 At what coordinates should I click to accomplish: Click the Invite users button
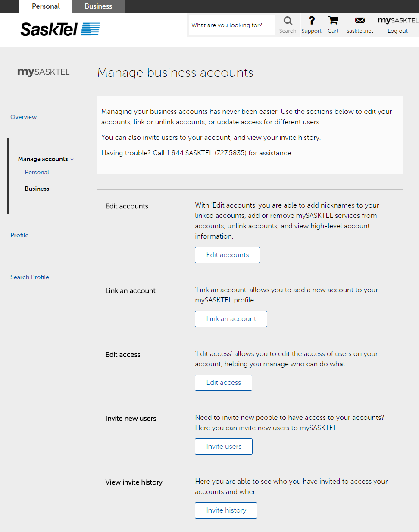click(223, 447)
